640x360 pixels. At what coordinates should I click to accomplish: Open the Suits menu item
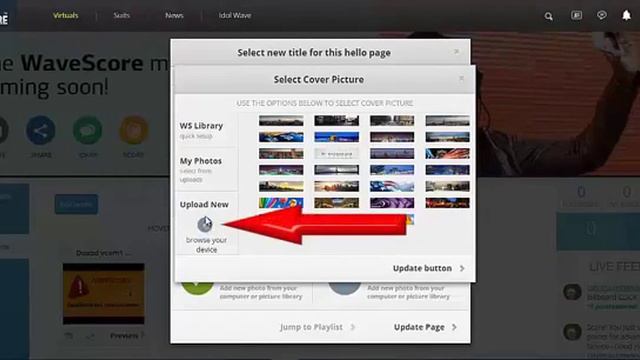tap(121, 16)
